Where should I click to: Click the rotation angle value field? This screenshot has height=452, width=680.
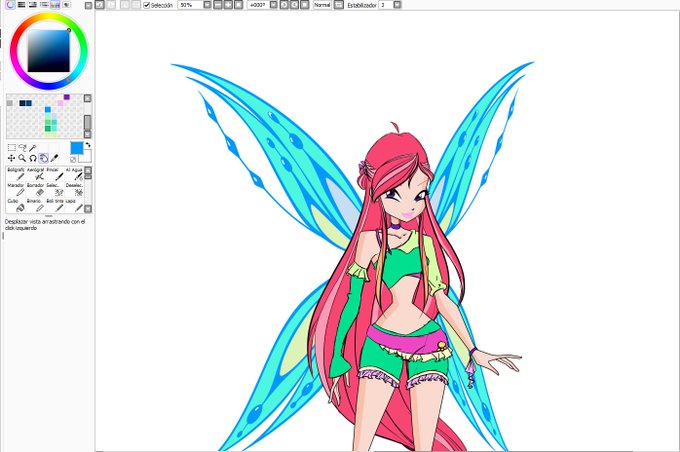click(258, 5)
